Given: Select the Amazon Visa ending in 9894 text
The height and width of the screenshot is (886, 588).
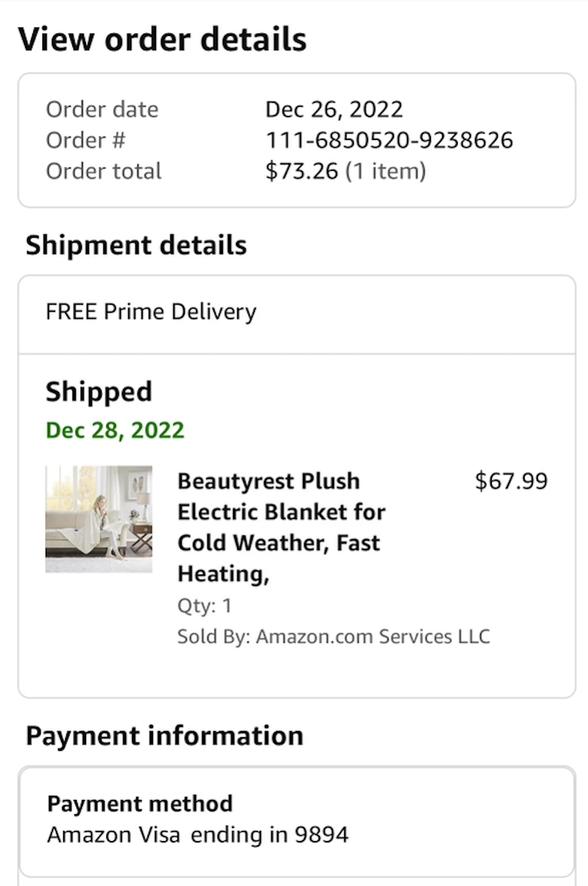Looking at the screenshot, I should click(198, 835).
